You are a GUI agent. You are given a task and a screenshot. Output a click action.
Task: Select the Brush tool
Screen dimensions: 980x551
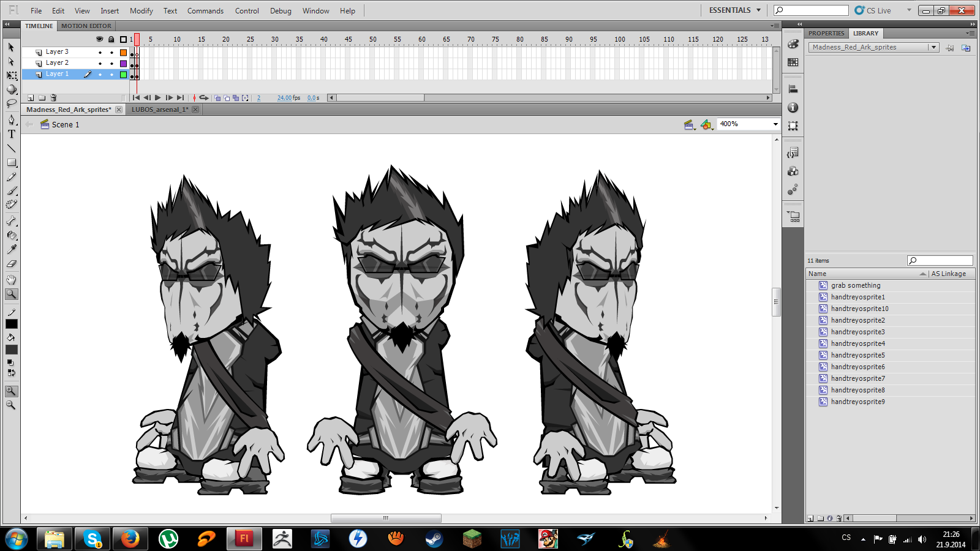tap(11, 191)
